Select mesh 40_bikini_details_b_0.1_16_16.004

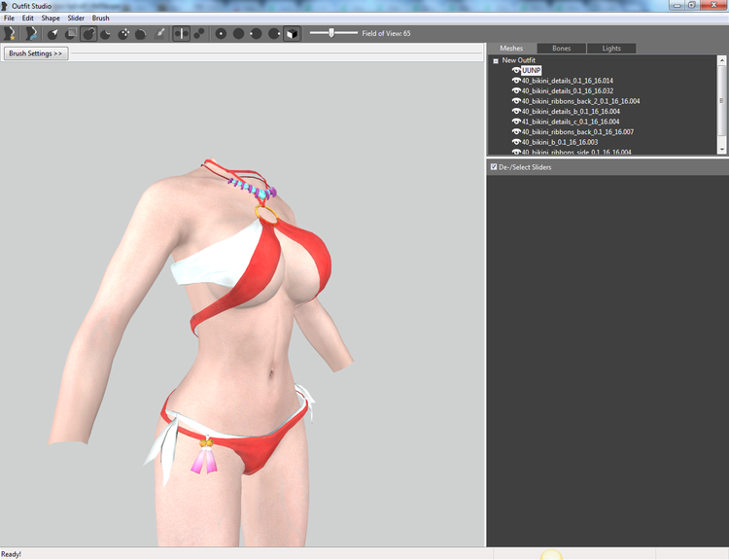[571, 111]
